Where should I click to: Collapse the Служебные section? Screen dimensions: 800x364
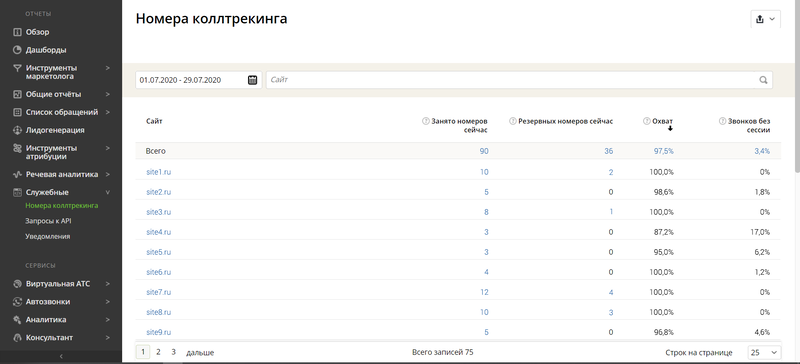tap(108, 192)
